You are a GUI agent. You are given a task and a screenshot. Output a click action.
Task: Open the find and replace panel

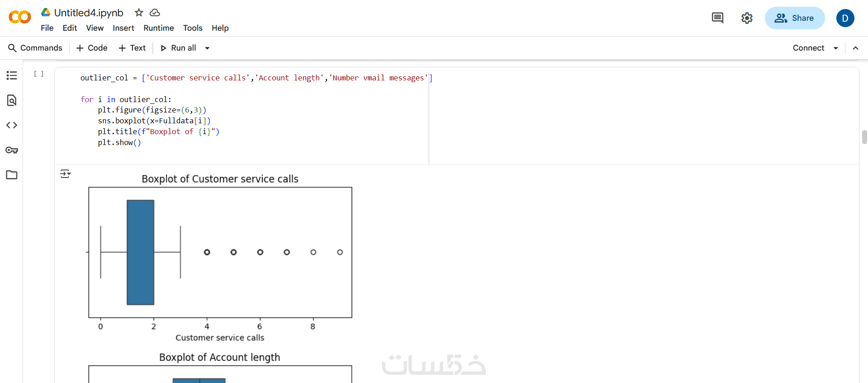coord(12,100)
